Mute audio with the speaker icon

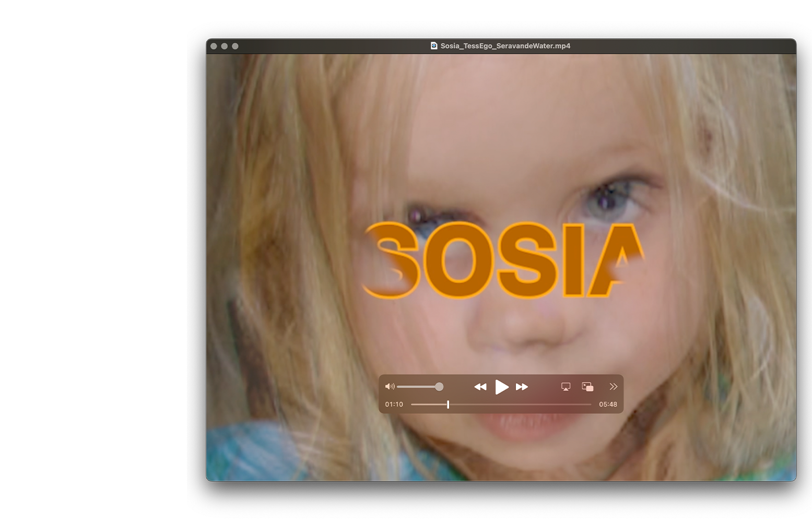pos(390,387)
